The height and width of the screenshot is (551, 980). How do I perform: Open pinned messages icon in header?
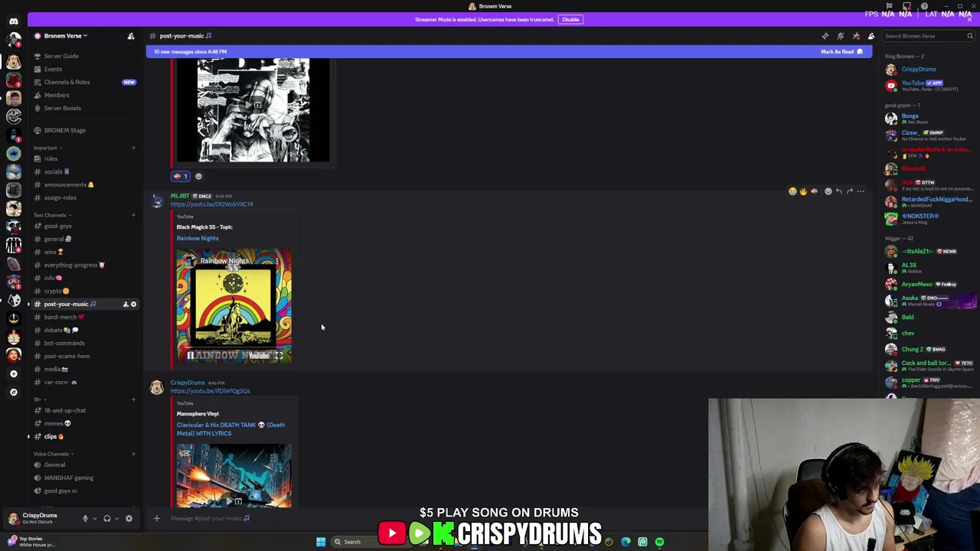click(x=856, y=36)
